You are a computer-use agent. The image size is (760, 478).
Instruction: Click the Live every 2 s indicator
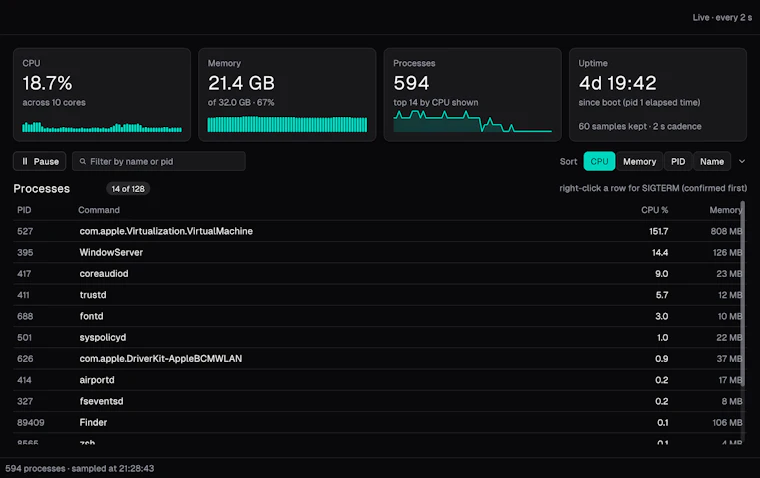[x=722, y=17]
